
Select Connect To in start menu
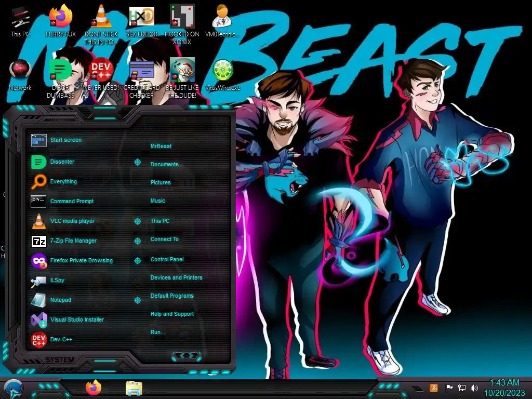[x=165, y=239]
